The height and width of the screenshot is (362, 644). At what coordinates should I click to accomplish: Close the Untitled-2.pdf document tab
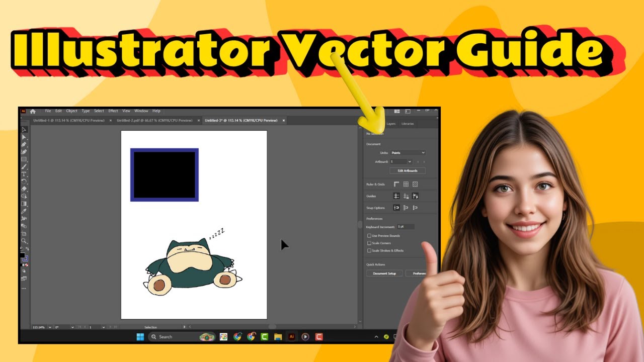tap(198, 121)
